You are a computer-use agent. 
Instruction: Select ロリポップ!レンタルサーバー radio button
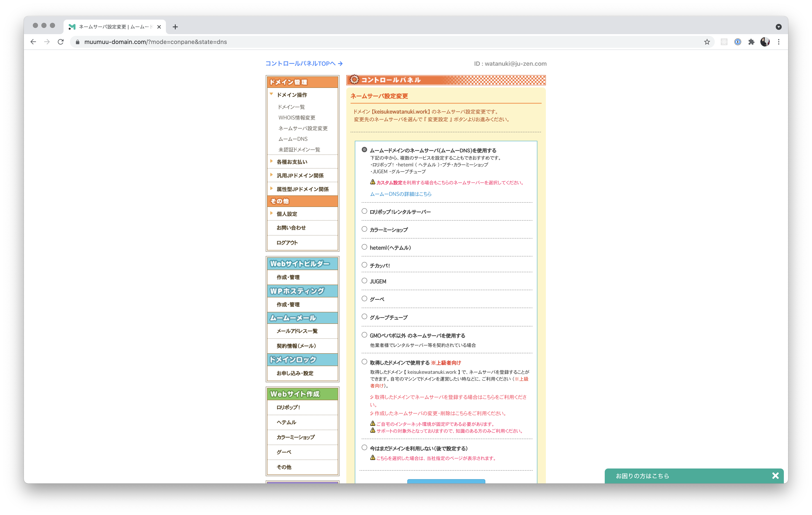tap(364, 211)
